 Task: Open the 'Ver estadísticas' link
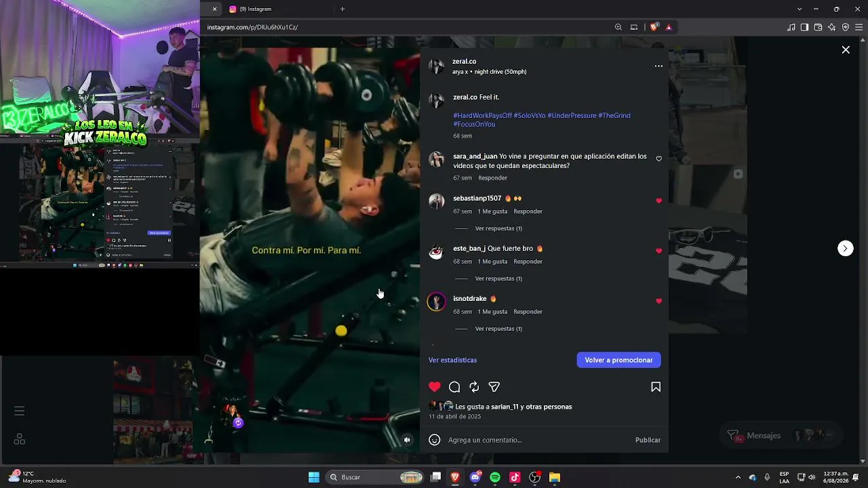tap(452, 360)
